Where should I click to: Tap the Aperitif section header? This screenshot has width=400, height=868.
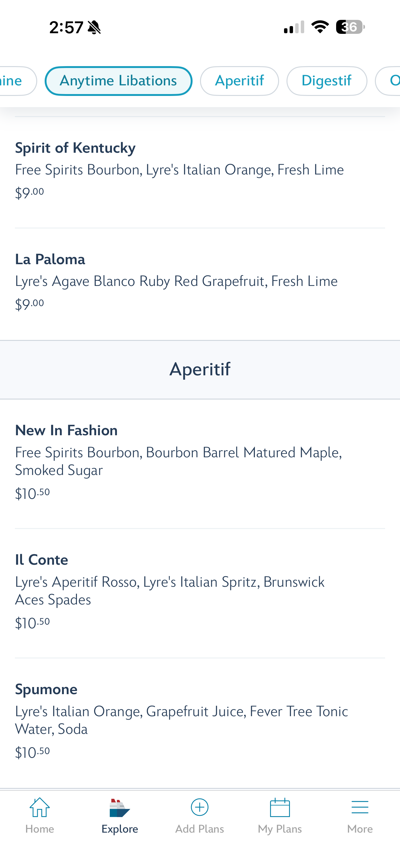click(200, 369)
